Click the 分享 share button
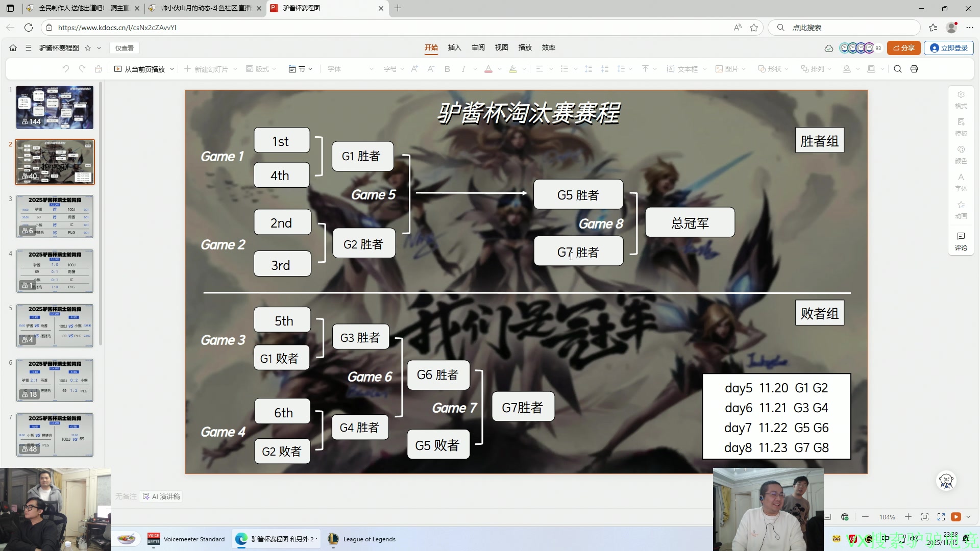The width and height of the screenshot is (980, 551). coord(903,47)
